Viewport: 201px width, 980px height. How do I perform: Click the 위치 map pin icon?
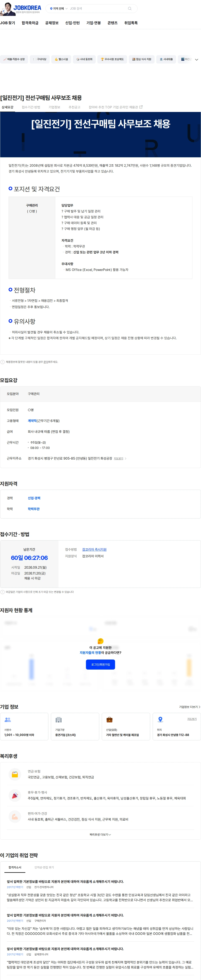(x=160, y=720)
